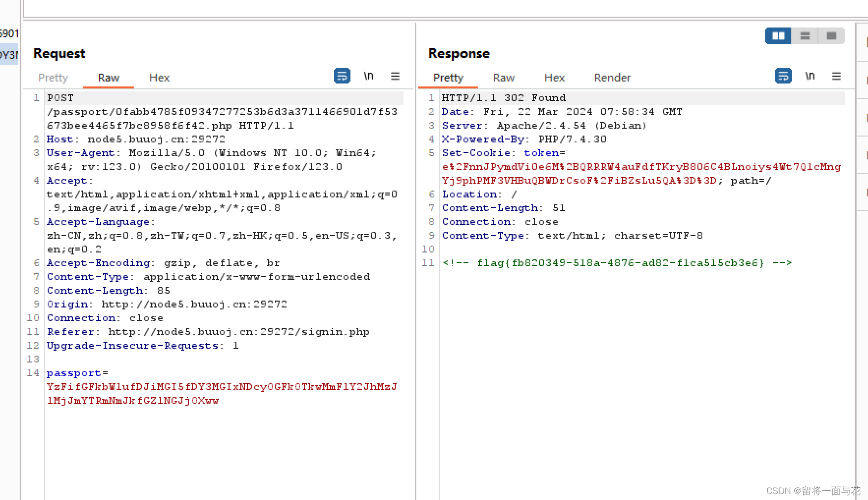Click HTTP/1.1 302 Found status line
Viewport: 868px width, 500px height.
pos(504,98)
